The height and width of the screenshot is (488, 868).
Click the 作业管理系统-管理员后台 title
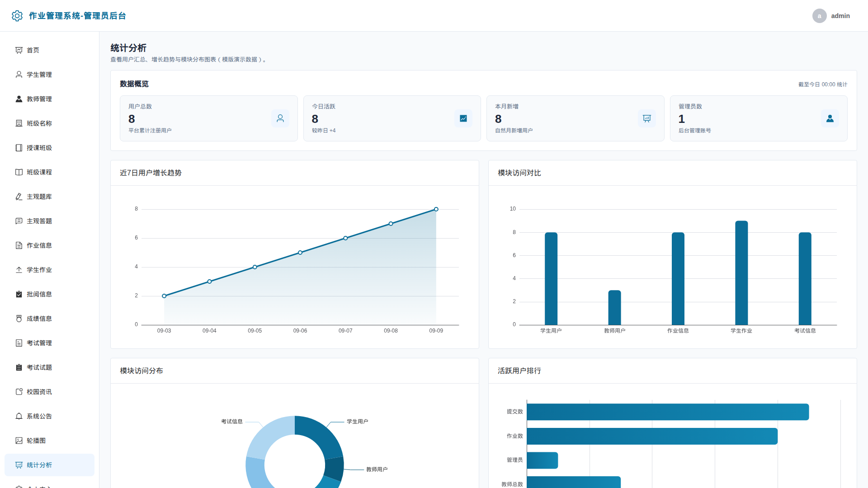pos(77,16)
